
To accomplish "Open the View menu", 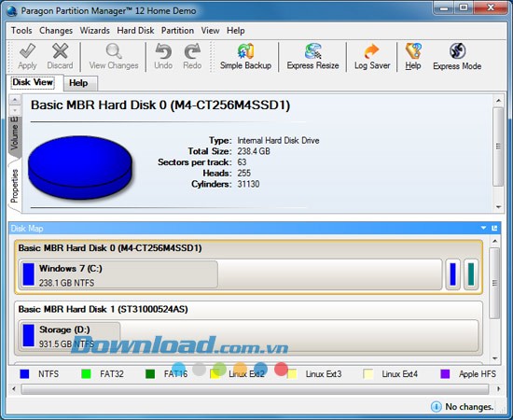I will click(210, 31).
